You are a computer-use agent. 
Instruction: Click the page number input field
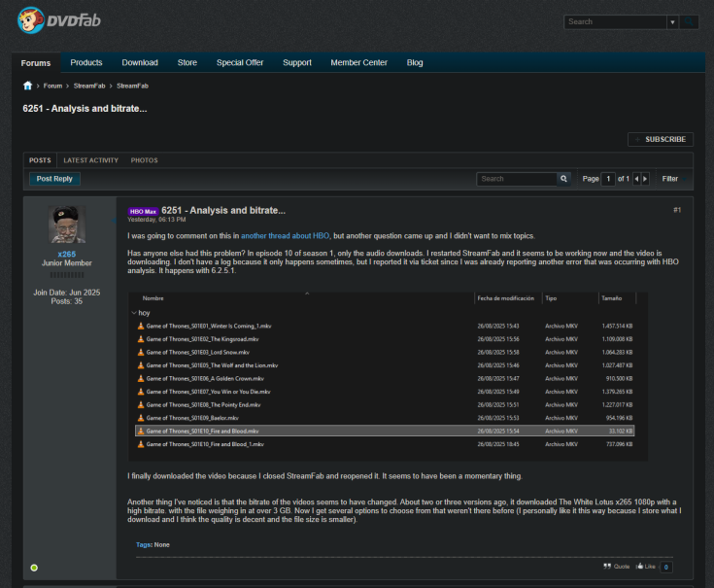(x=608, y=179)
